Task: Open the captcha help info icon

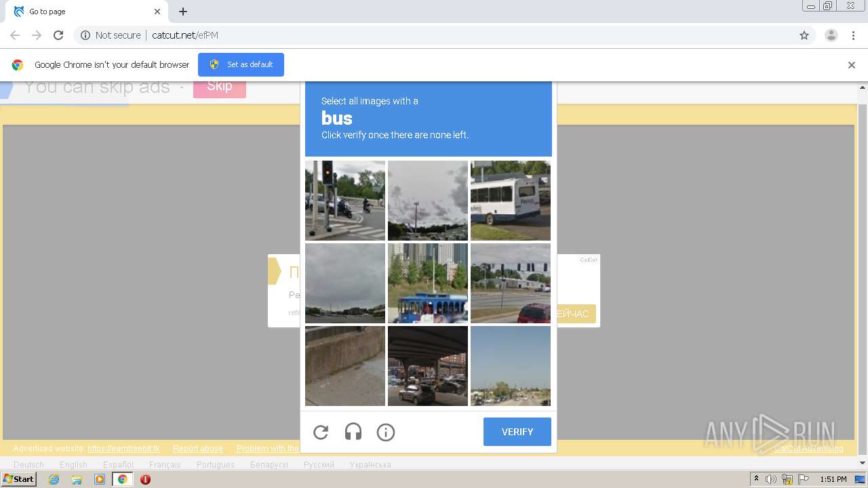Action: point(386,432)
